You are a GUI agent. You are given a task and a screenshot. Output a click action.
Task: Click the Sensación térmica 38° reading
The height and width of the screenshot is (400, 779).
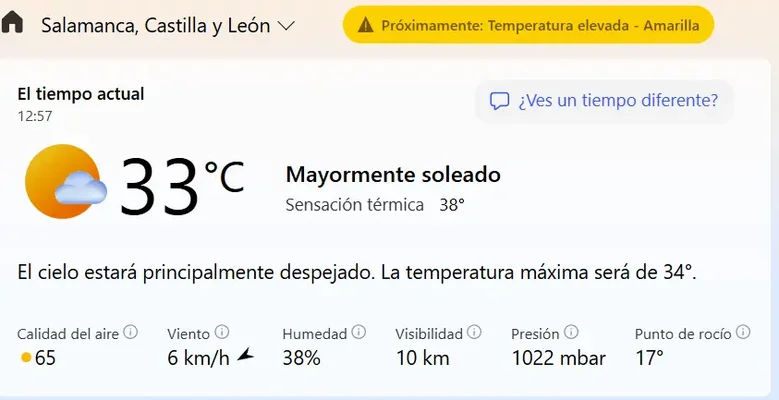click(x=375, y=205)
